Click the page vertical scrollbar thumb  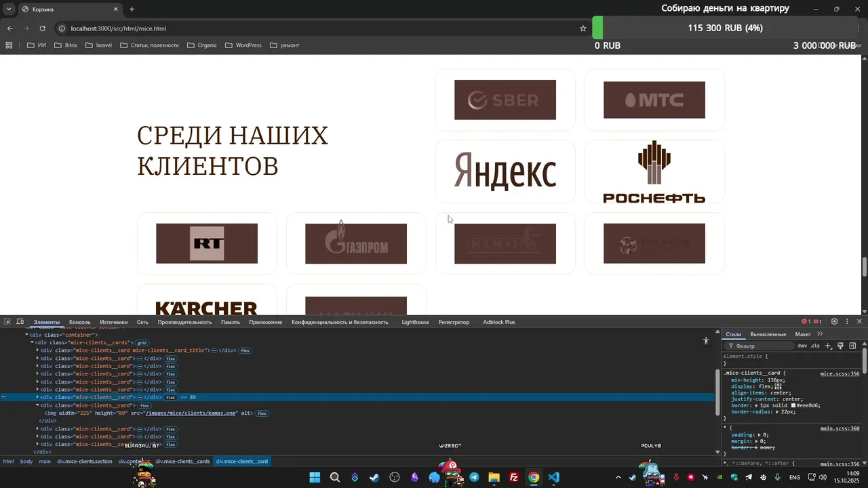pyautogui.click(x=864, y=266)
